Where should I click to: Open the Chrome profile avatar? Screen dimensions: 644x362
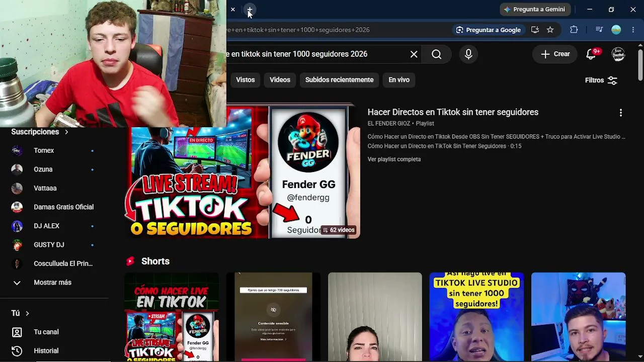pyautogui.click(x=616, y=30)
